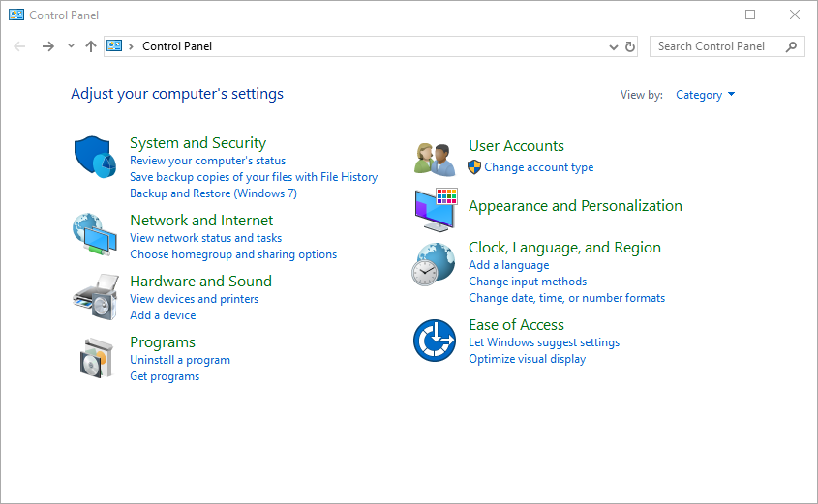Screen dimensions: 818x504
Task: Open Change account type link
Action: click(x=538, y=167)
